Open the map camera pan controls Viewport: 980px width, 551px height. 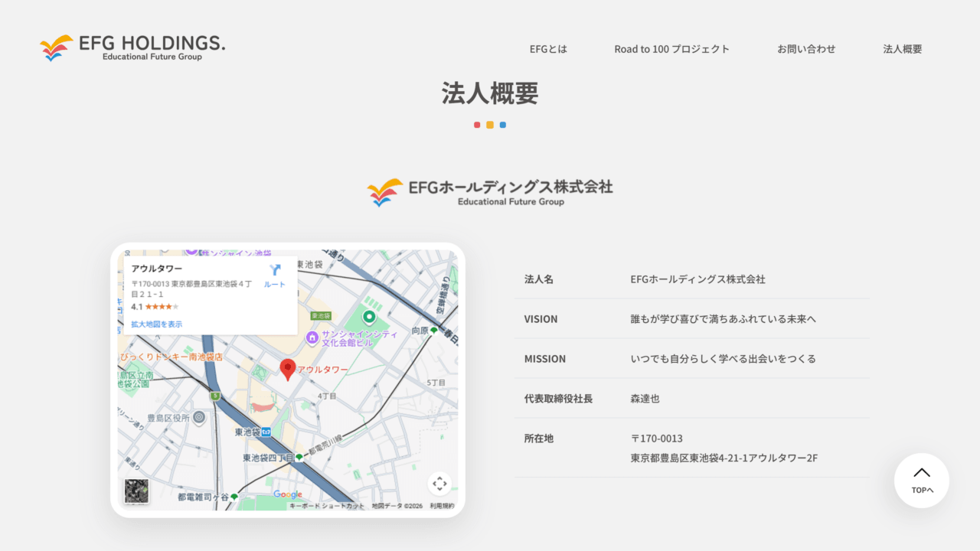[439, 483]
